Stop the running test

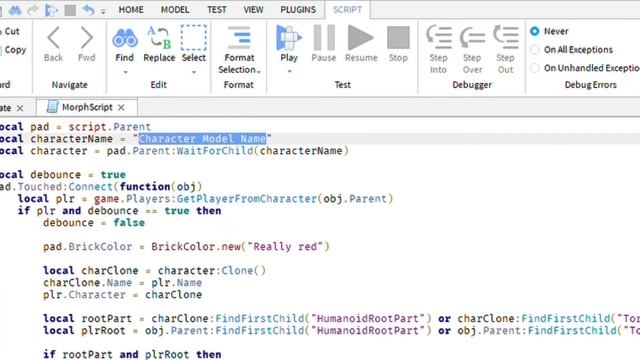point(398,38)
